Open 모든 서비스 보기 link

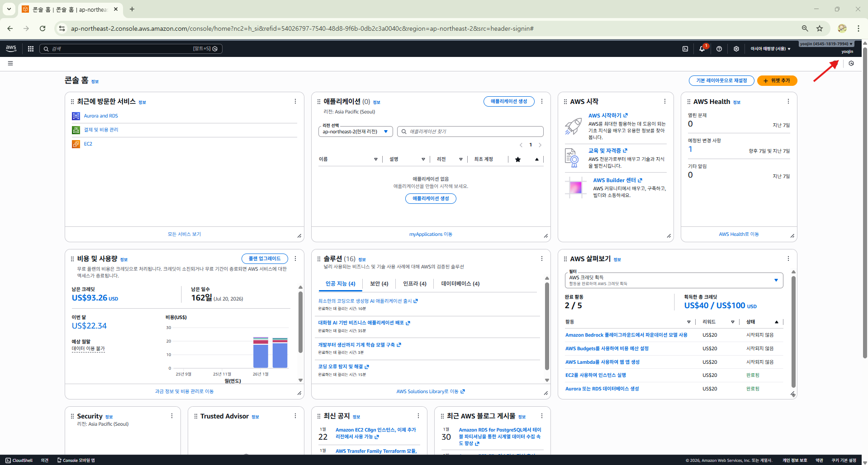point(184,234)
